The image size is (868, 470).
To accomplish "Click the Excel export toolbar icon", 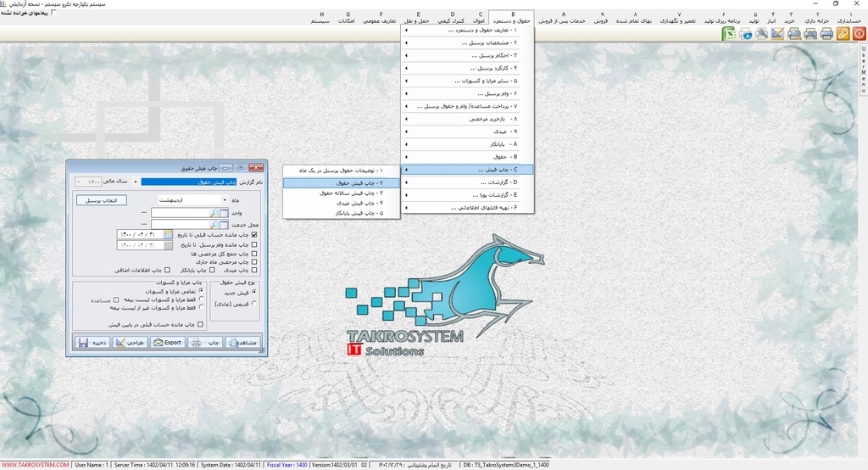I will [x=730, y=34].
